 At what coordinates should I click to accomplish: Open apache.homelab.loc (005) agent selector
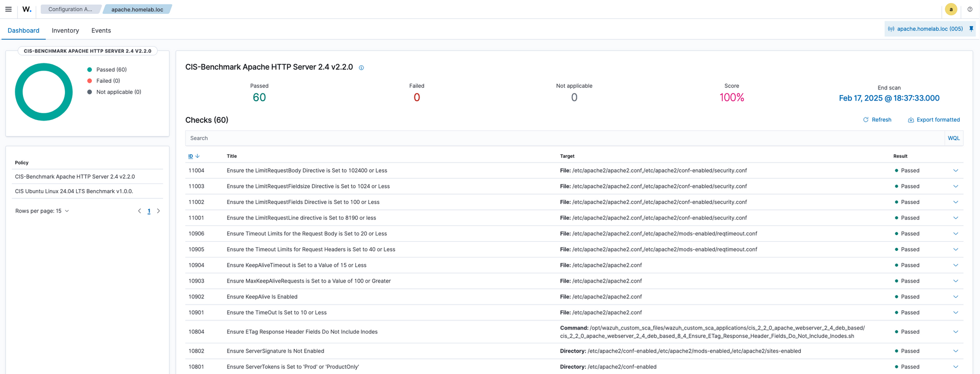pyautogui.click(x=929, y=29)
